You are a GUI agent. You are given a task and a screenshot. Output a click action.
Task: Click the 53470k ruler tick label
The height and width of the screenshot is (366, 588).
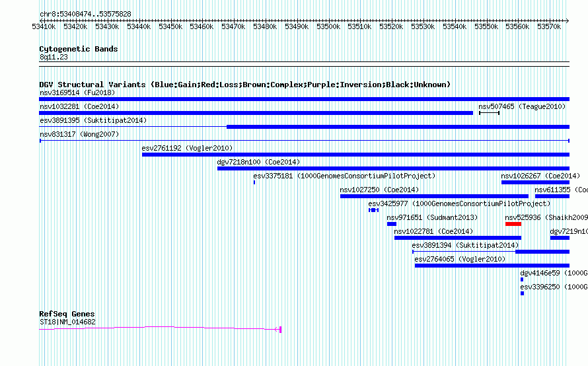click(233, 26)
